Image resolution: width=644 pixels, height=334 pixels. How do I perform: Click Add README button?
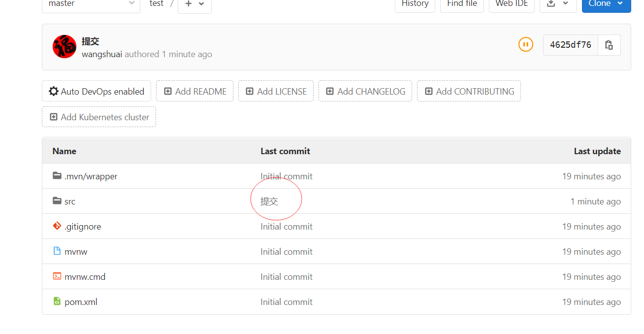[194, 91]
